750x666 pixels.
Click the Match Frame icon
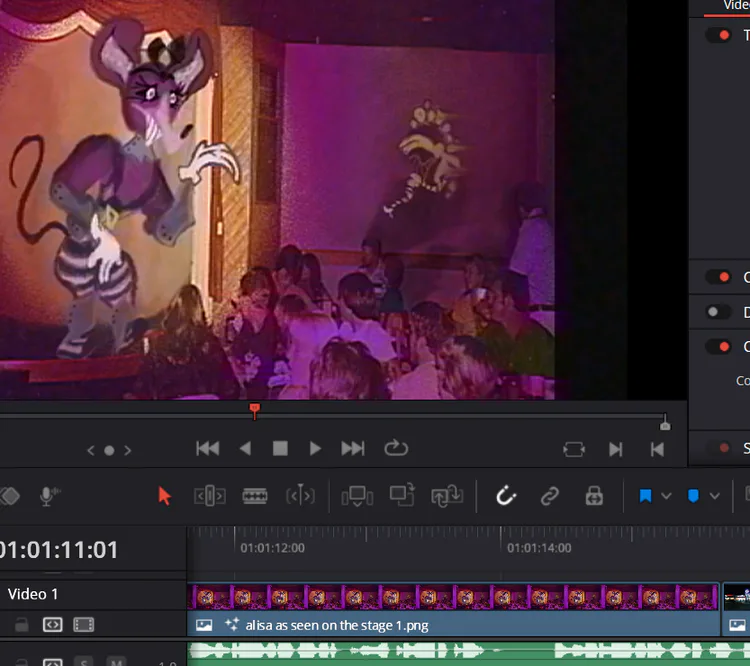click(x=574, y=450)
